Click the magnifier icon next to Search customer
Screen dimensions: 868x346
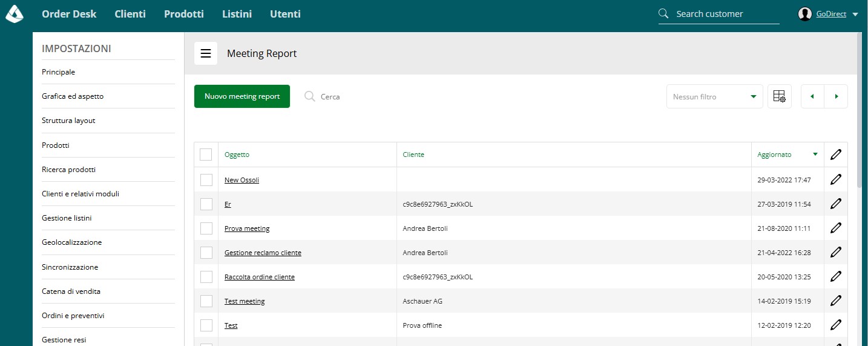[664, 13]
